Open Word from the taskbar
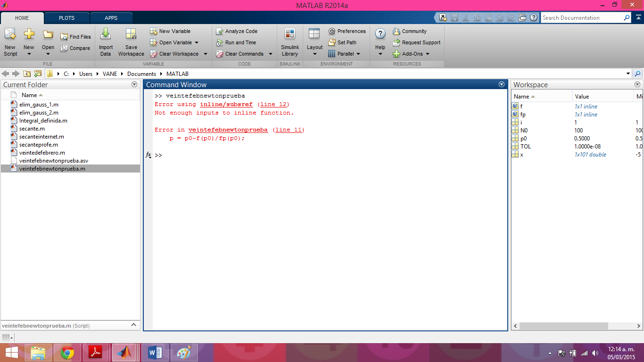Image resolution: width=644 pixels, height=362 pixels. [x=155, y=353]
